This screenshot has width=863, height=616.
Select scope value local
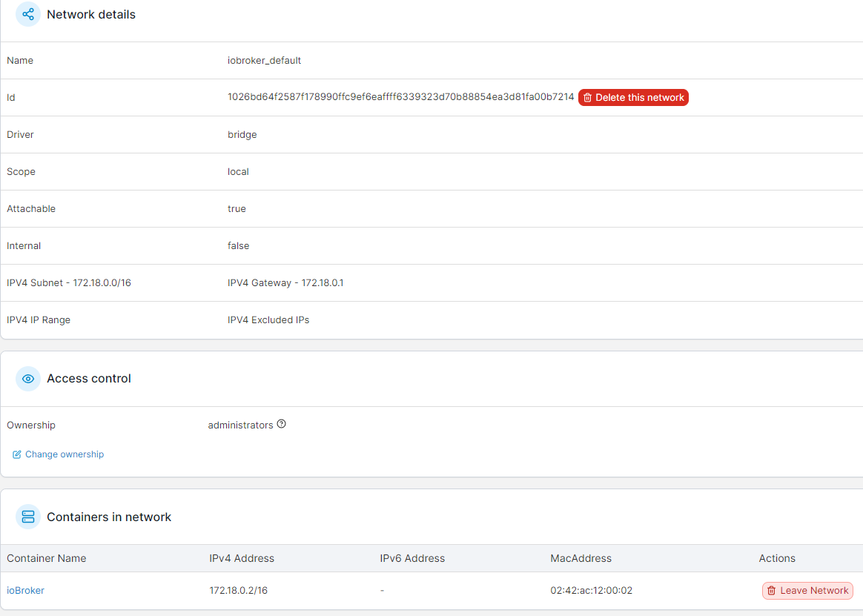click(x=238, y=172)
